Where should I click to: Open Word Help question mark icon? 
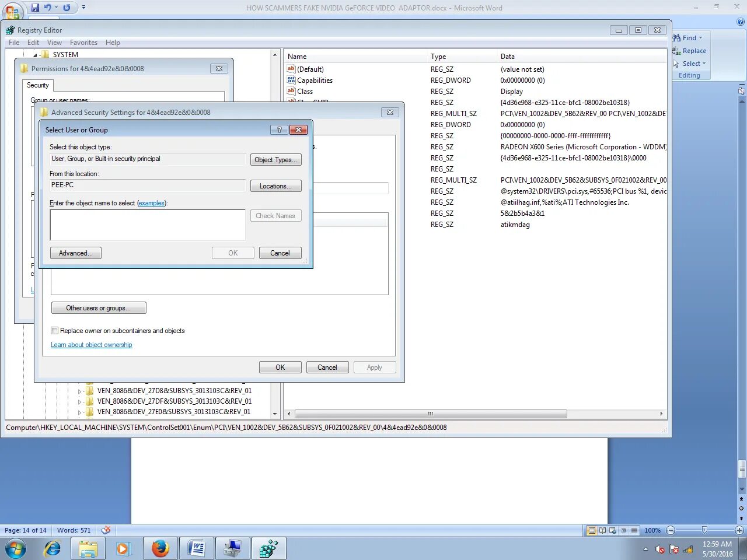[x=741, y=22]
